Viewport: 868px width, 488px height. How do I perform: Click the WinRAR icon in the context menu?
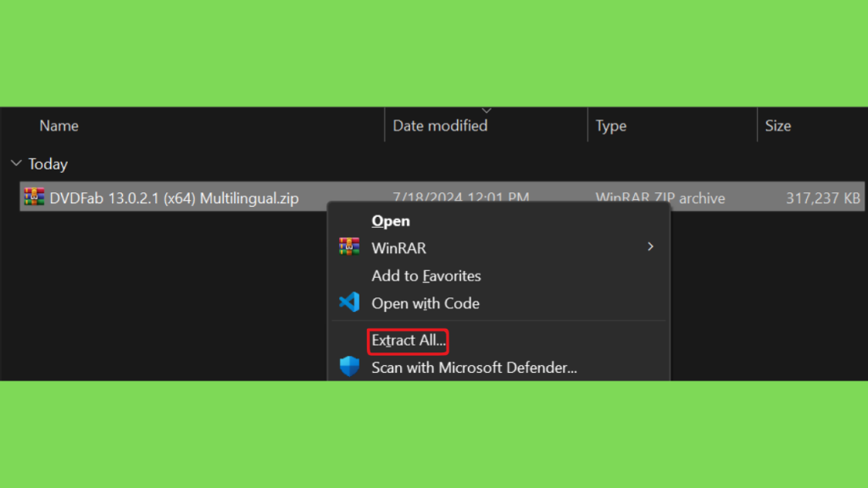(x=348, y=247)
